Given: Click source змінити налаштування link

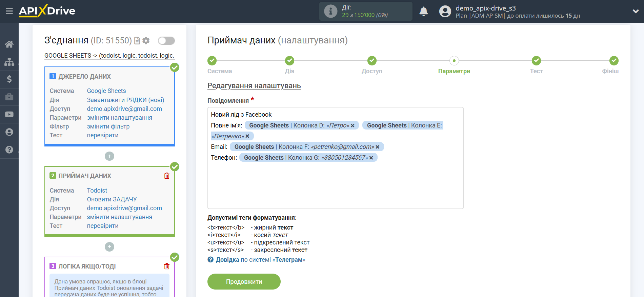Looking at the screenshot, I should [119, 118].
